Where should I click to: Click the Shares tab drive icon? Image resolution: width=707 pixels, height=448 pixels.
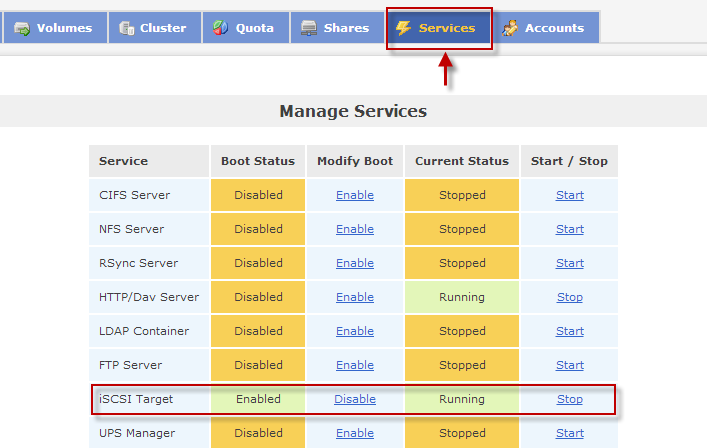[x=309, y=28]
